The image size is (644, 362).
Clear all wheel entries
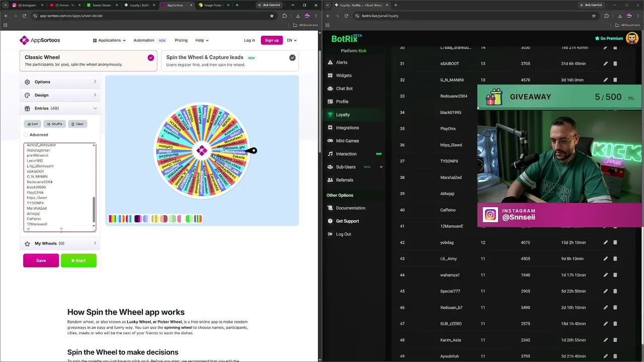coord(77,124)
